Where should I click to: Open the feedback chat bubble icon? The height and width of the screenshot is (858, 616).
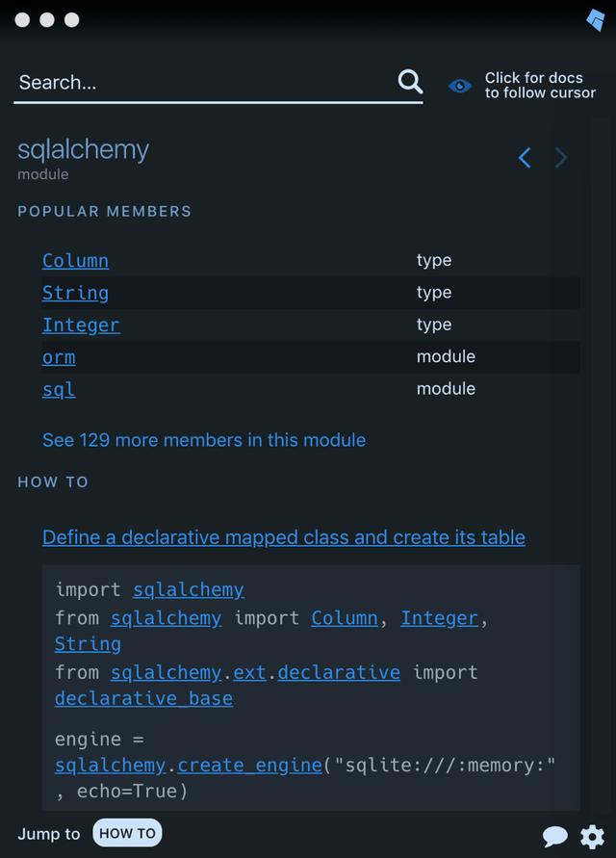[x=555, y=836]
